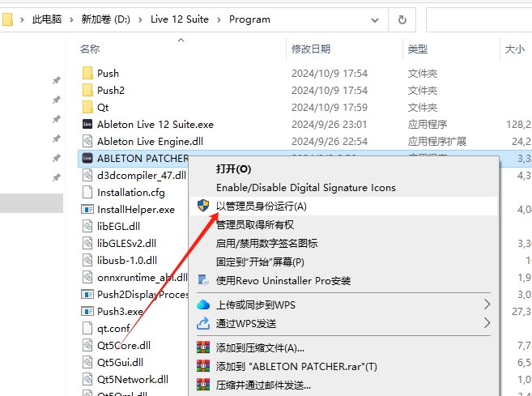Click the Qt folder icon
This screenshot has height=396, width=532.
tap(87, 107)
